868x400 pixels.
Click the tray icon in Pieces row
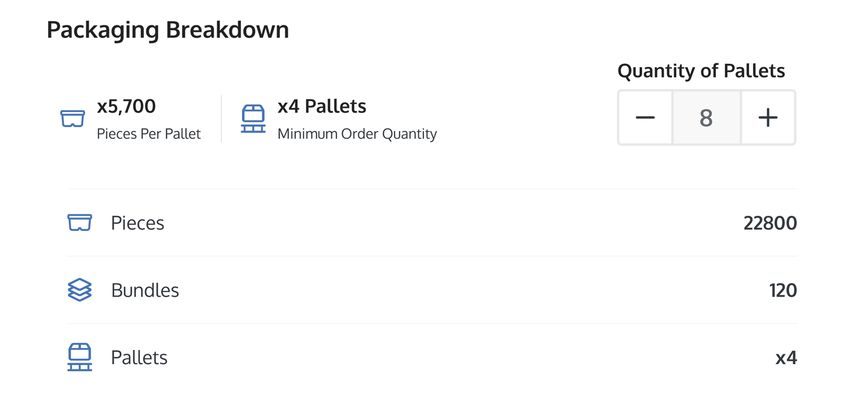click(x=79, y=223)
